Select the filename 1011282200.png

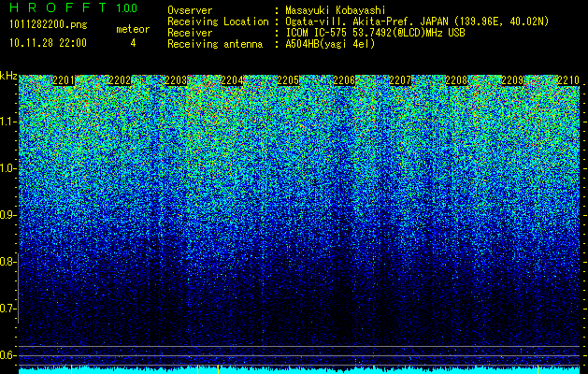click(49, 25)
